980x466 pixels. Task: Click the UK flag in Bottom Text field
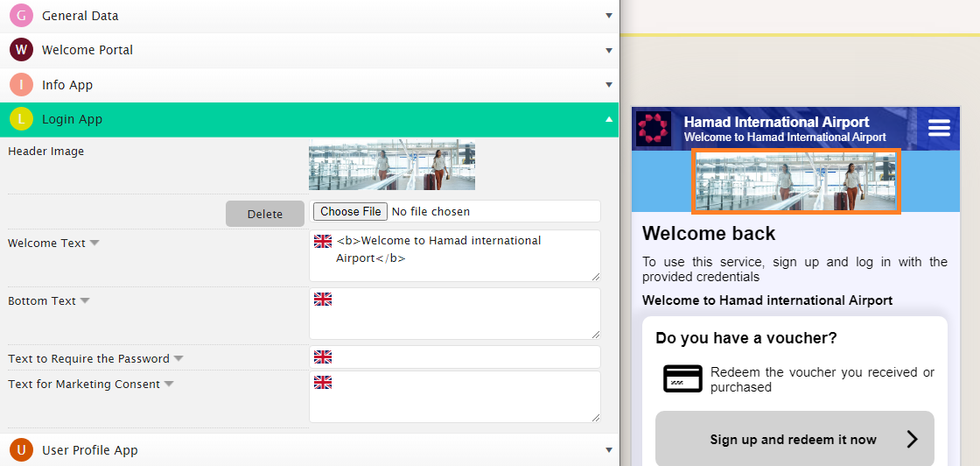(x=323, y=299)
